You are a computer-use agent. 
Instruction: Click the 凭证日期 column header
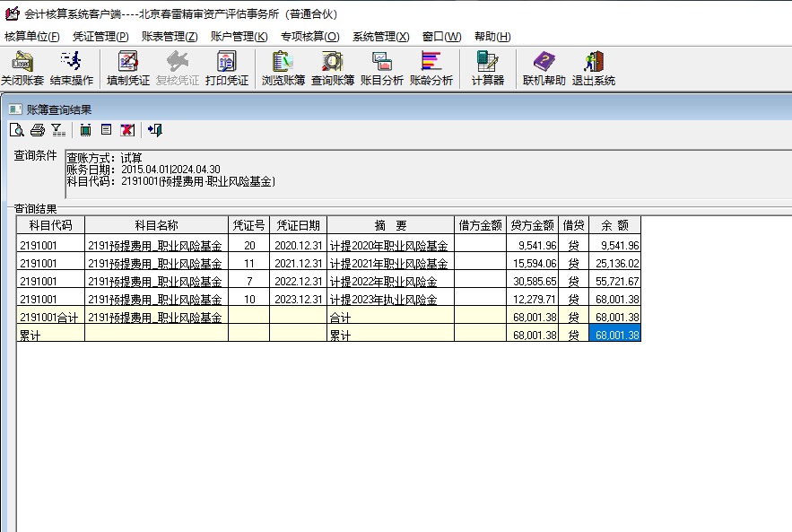pyautogui.click(x=299, y=224)
